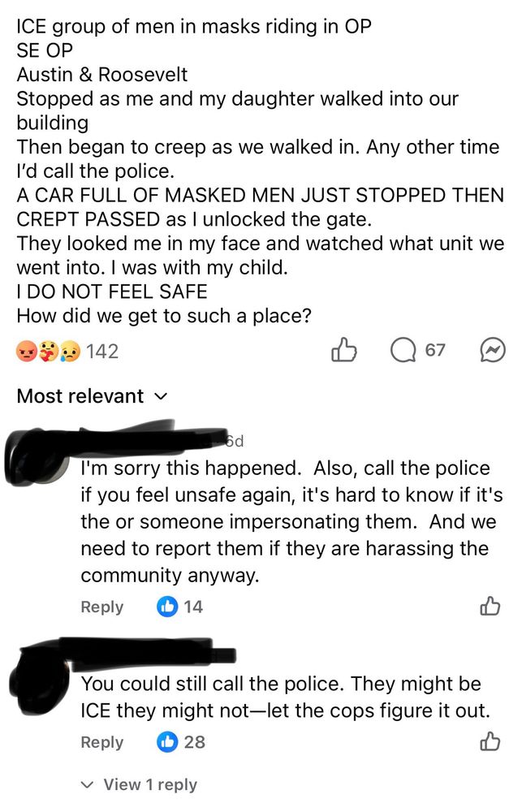Open the 142 reactions list
Screen dimensions: 522x812
pos(102,352)
